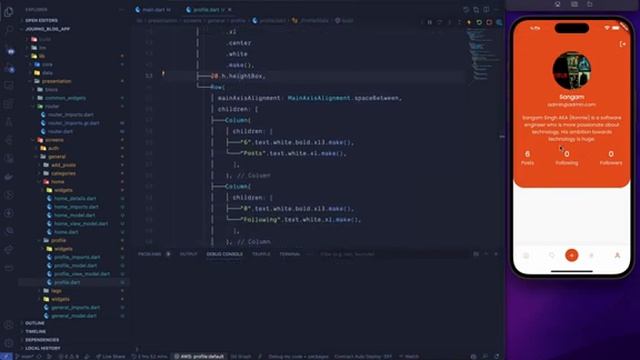
Task: Click the split editor icon
Action: (x=486, y=9)
